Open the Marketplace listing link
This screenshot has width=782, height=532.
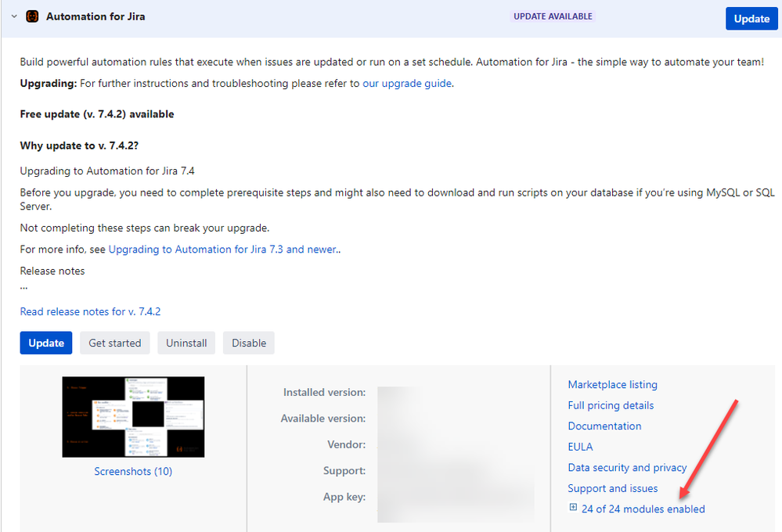click(x=612, y=384)
